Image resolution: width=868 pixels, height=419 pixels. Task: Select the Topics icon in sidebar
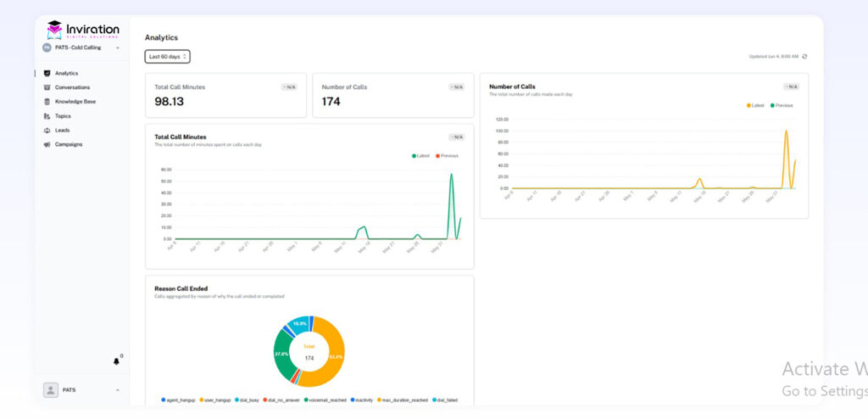click(47, 116)
